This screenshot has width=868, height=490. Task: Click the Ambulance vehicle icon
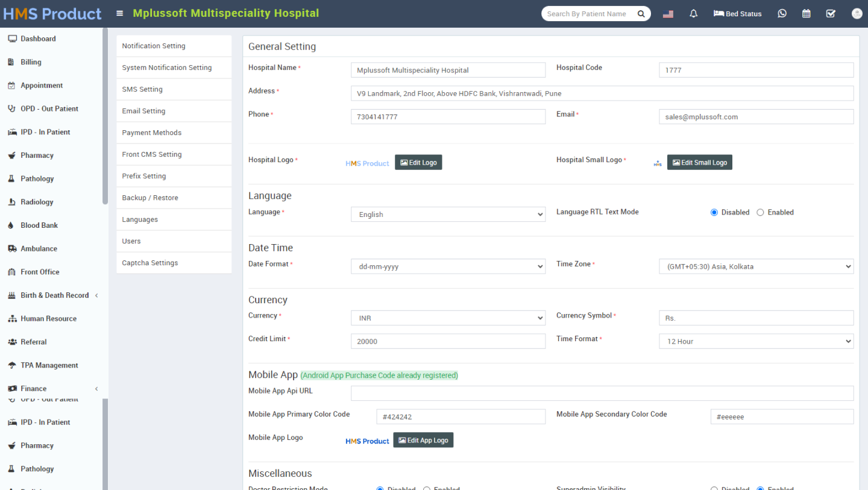tap(11, 248)
